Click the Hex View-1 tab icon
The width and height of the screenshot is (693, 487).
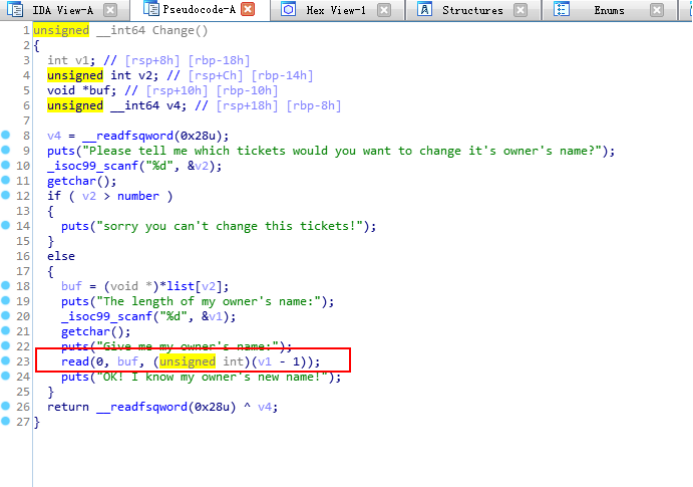[x=288, y=10]
